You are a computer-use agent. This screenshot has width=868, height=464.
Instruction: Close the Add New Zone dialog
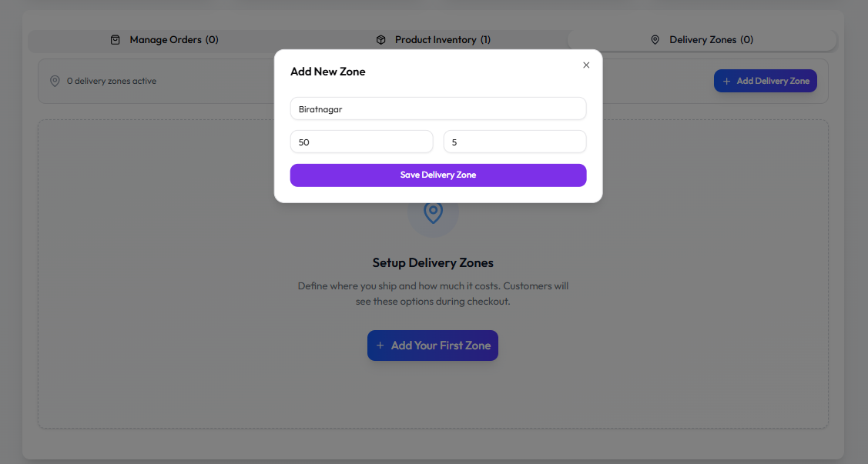pyautogui.click(x=586, y=65)
